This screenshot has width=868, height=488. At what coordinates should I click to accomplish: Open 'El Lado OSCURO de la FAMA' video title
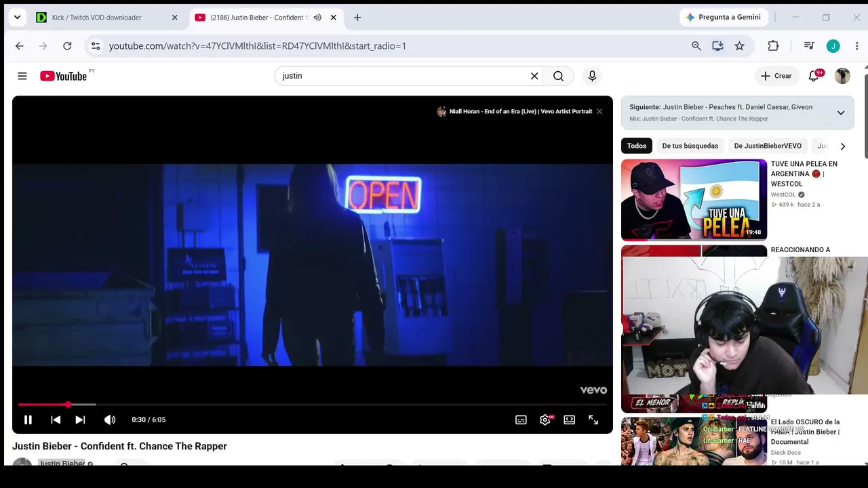point(806,432)
